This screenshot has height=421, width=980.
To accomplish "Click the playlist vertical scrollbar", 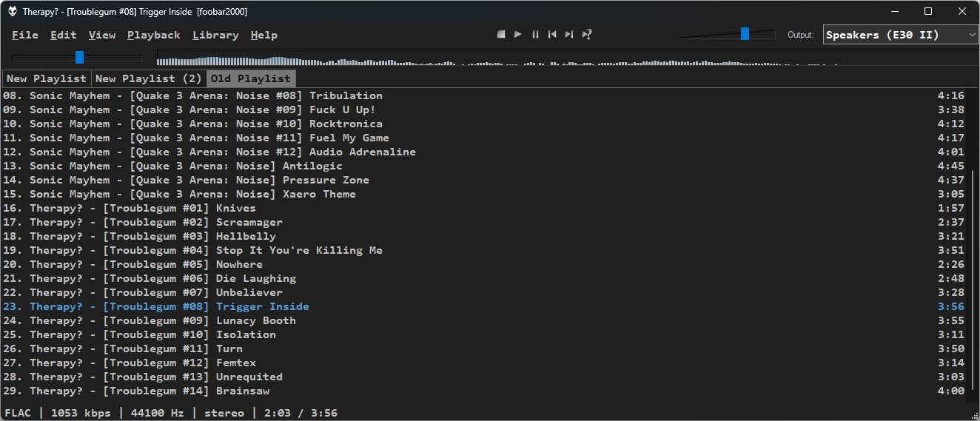I will point(973,281).
